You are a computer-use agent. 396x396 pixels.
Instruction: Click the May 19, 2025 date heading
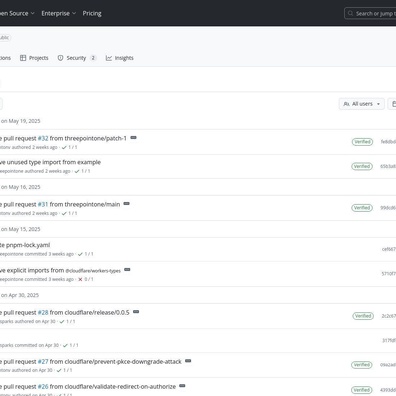tap(21, 121)
